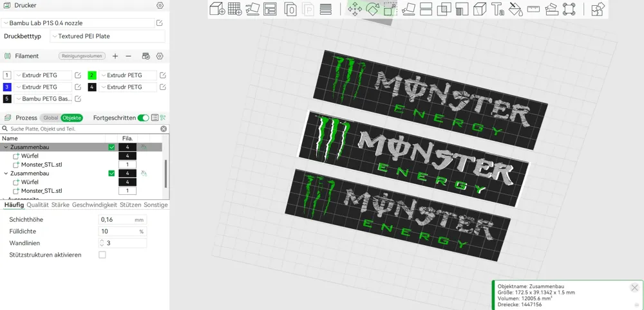Image resolution: width=644 pixels, height=310 pixels.
Task: Open filament 4 material dropdown
Action: [x=128, y=87]
